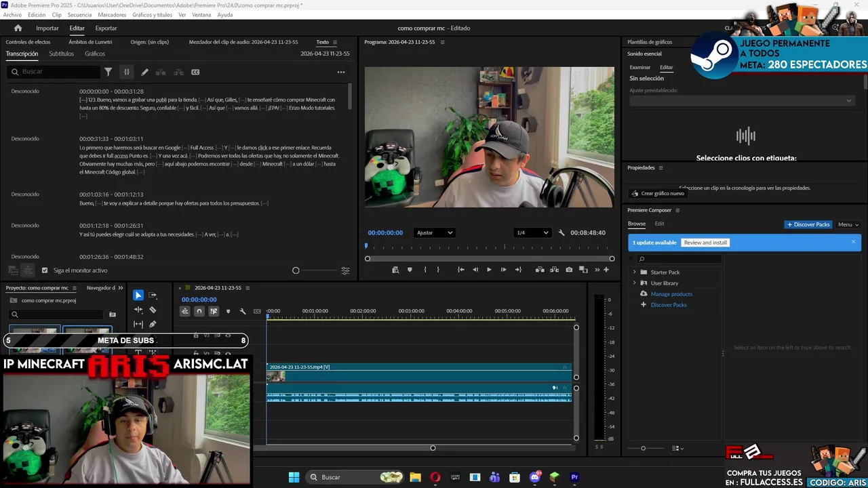Select the Track Select Forward tool
The height and width of the screenshot is (488, 868).
pos(153,296)
